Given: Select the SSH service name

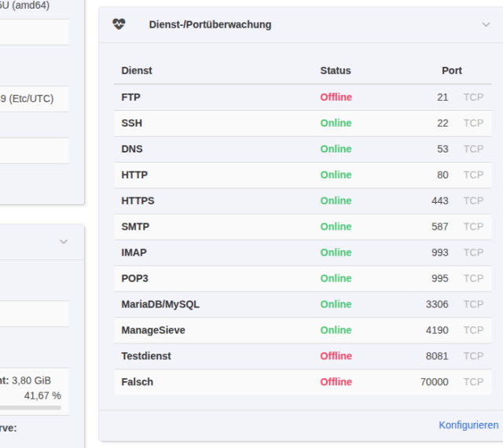Looking at the screenshot, I should point(131,123).
